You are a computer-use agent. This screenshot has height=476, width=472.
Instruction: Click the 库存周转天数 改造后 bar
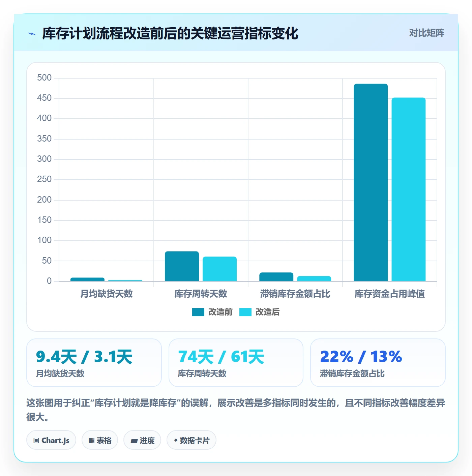(x=220, y=269)
